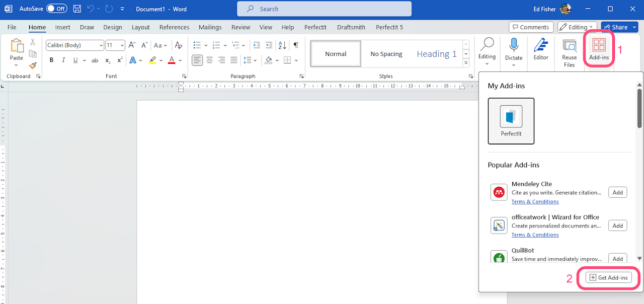This screenshot has width=644, height=304.
Task: Open the font color arrow picker
Action: click(x=180, y=60)
